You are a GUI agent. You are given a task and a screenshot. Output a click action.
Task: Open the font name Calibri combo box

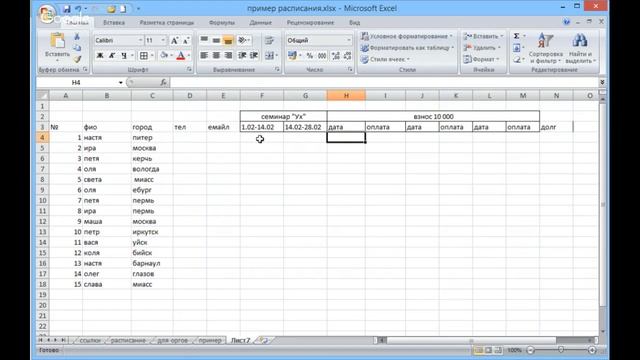click(x=118, y=40)
